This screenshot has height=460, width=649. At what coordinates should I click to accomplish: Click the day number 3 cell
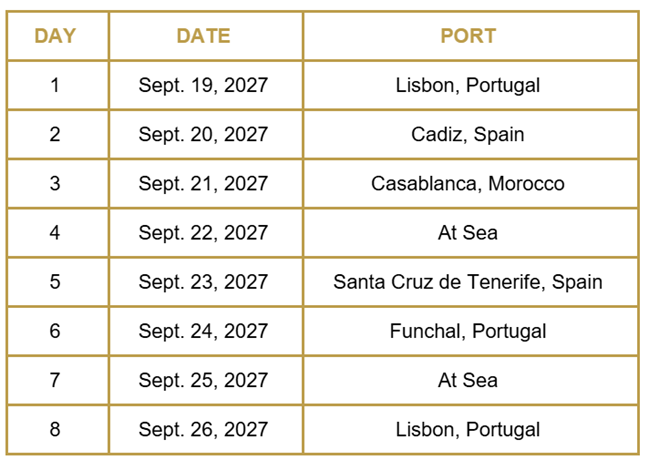click(x=55, y=184)
